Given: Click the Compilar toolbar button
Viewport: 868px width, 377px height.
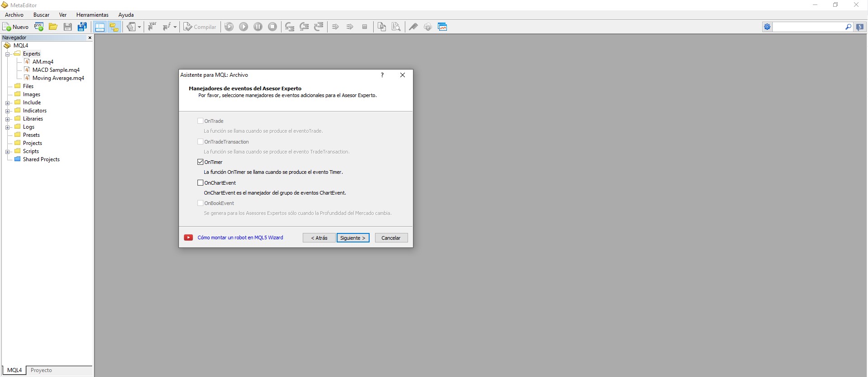Looking at the screenshot, I should pyautogui.click(x=200, y=27).
